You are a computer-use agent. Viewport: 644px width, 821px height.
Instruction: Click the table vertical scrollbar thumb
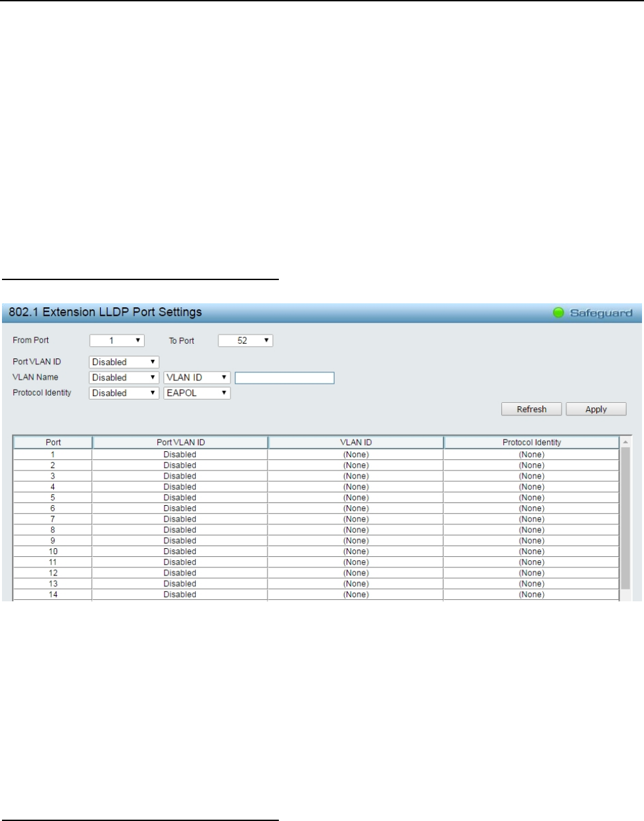[625, 519]
